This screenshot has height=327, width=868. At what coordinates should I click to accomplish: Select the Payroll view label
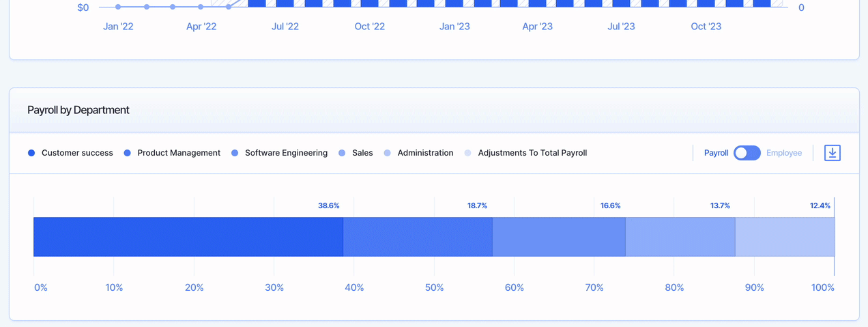716,153
